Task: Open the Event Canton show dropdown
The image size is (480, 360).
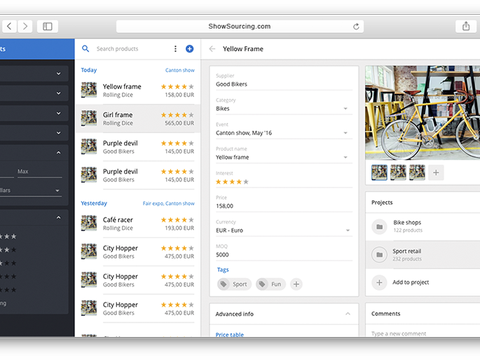Action: tap(284, 133)
